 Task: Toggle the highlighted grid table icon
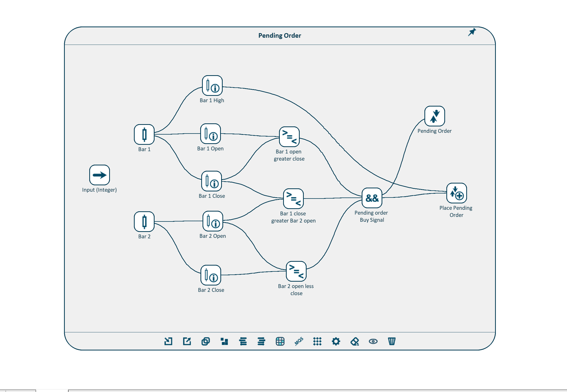coord(280,341)
